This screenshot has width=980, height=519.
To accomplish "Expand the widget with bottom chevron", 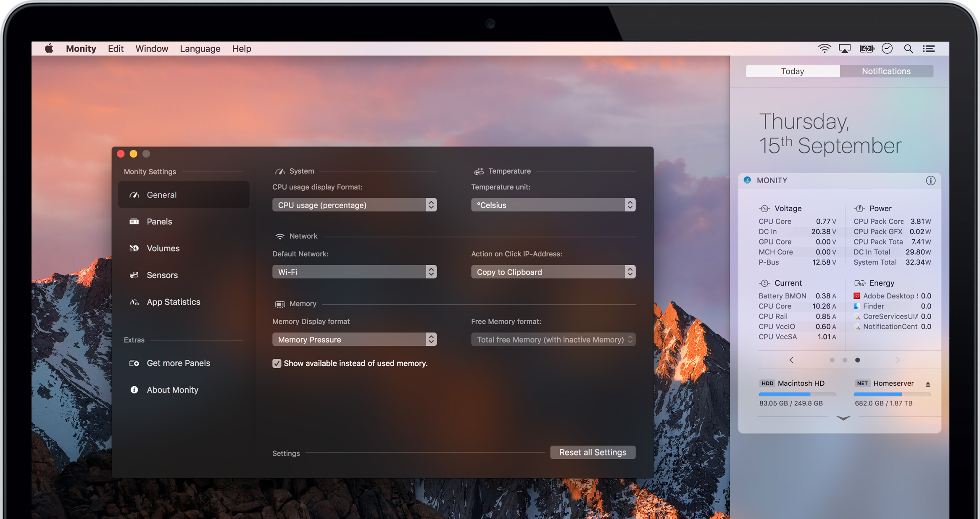I will [x=843, y=418].
